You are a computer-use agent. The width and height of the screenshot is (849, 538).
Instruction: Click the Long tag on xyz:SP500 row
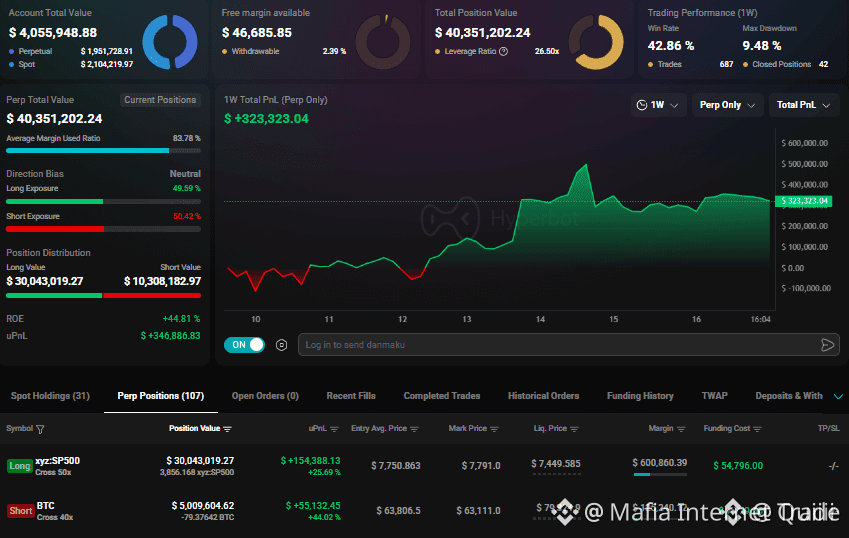click(20, 465)
